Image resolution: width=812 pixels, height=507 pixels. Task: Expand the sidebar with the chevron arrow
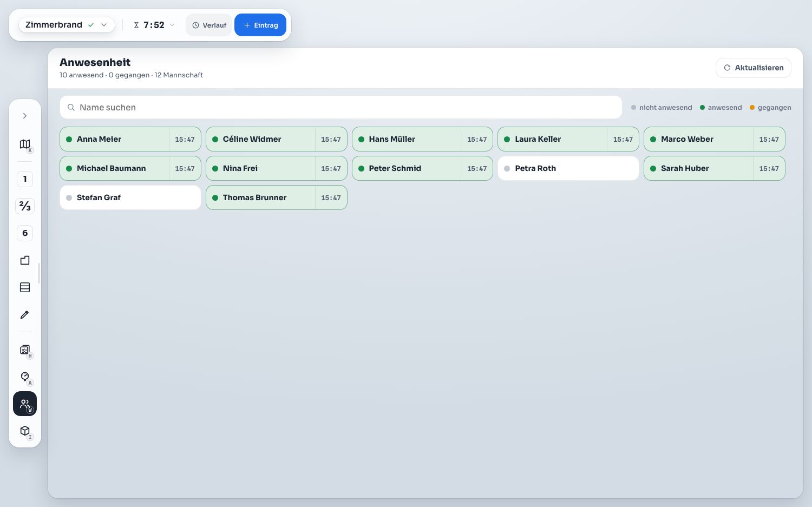click(25, 116)
